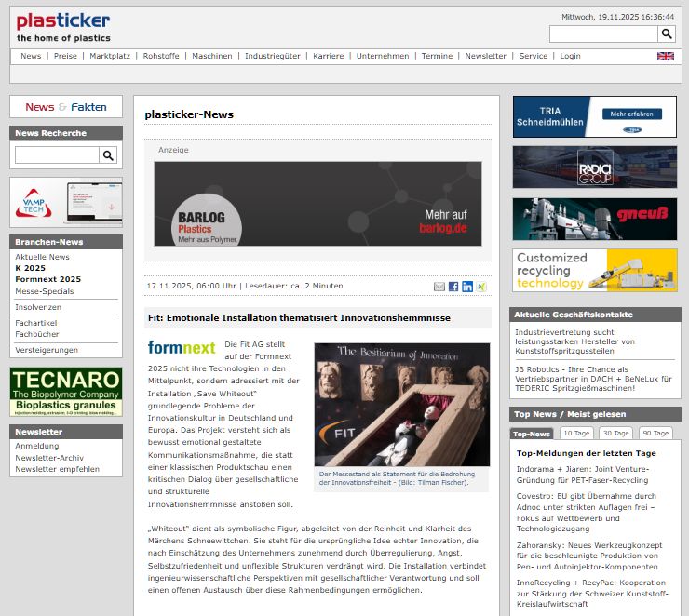Open InnoRecycling + RecyPac headline

(592, 593)
